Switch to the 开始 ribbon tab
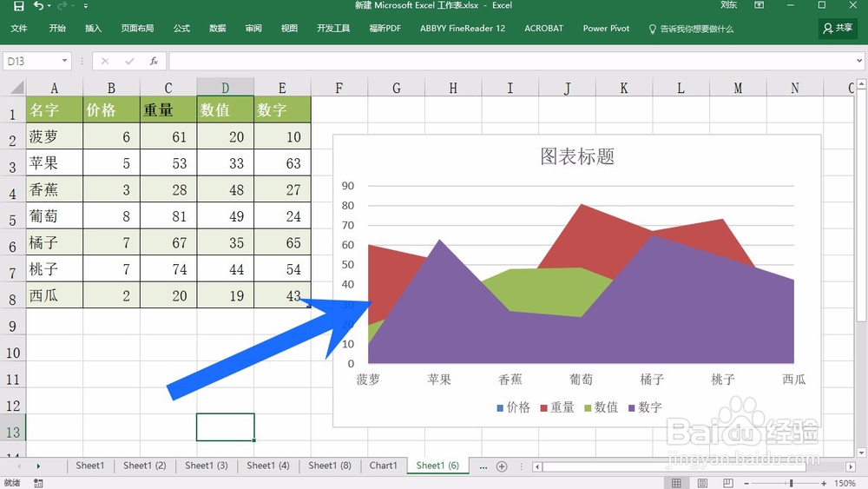 57,29
